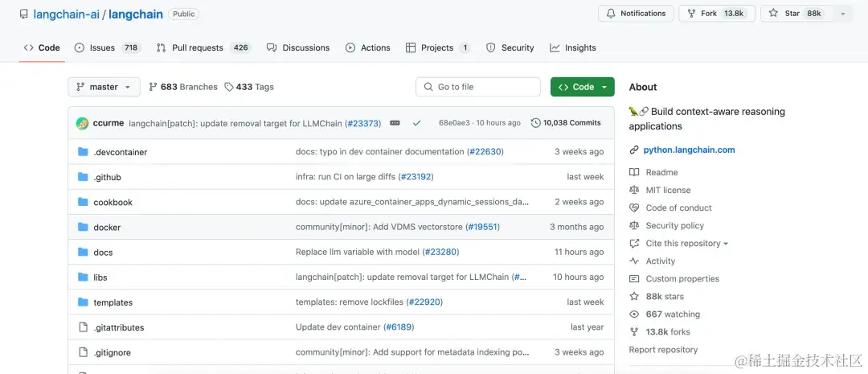The image size is (868, 374).
Task: Open the Code of conduct link
Action: [x=678, y=208]
